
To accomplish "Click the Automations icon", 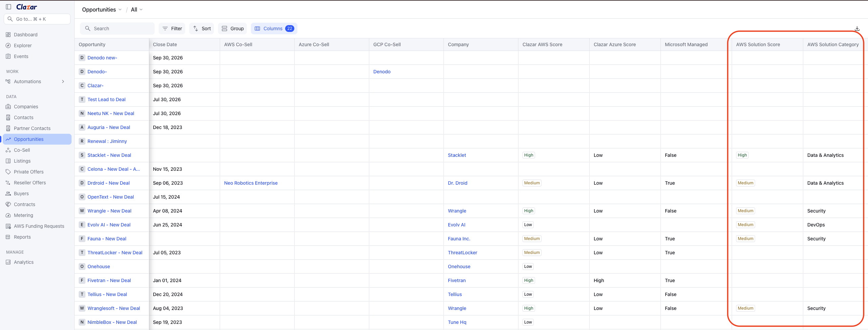I will (8, 81).
